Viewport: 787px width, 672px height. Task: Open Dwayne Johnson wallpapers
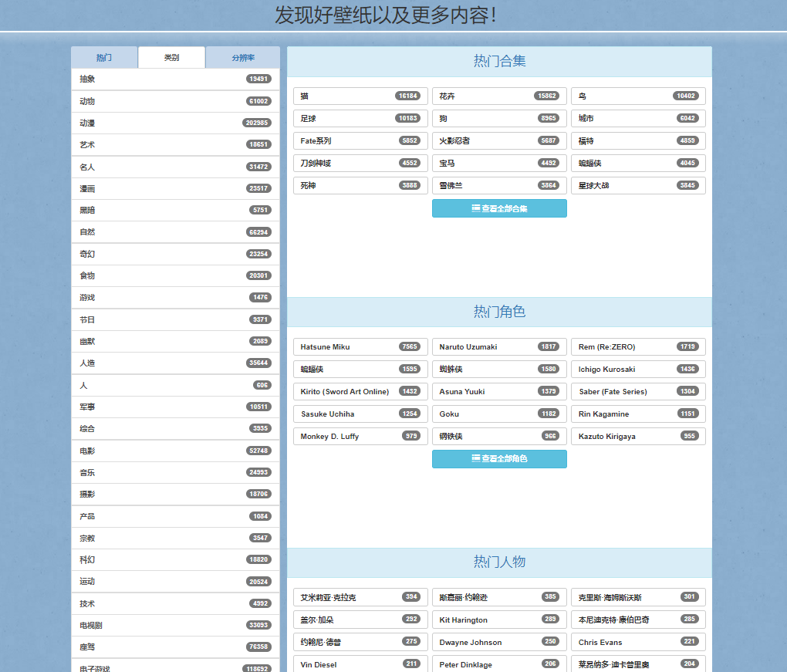point(499,642)
